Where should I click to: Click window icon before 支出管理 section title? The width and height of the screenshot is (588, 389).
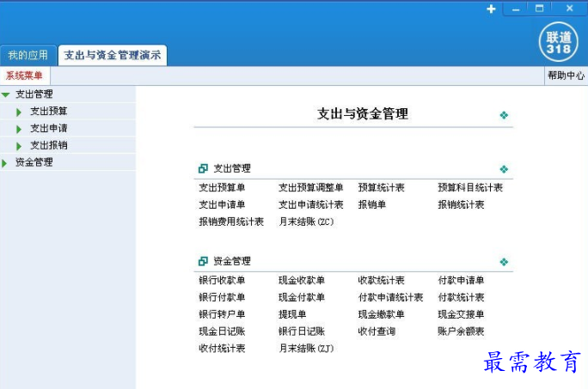coord(203,169)
